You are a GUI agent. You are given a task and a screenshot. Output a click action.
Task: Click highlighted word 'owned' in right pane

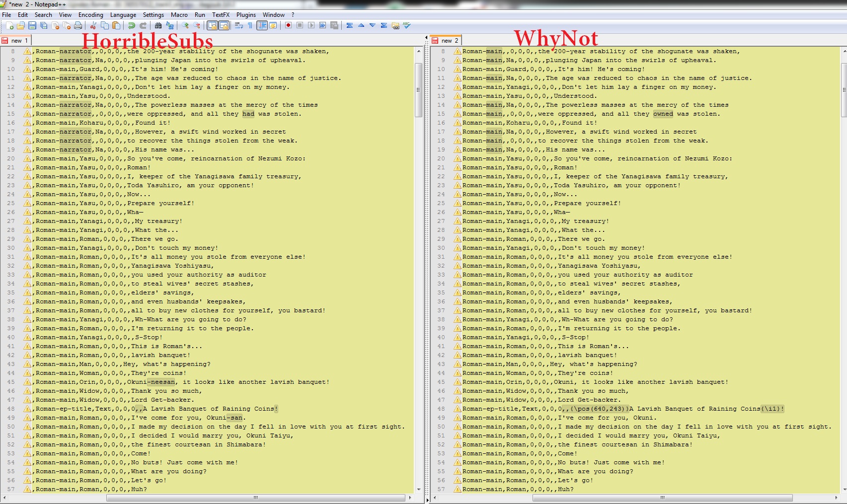click(663, 114)
